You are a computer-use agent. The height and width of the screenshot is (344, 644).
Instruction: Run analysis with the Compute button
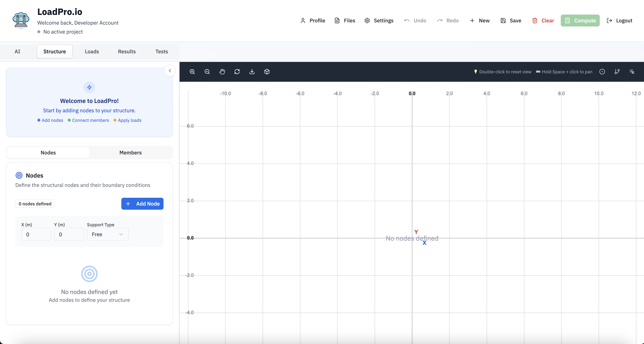pyautogui.click(x=580, y=21)
